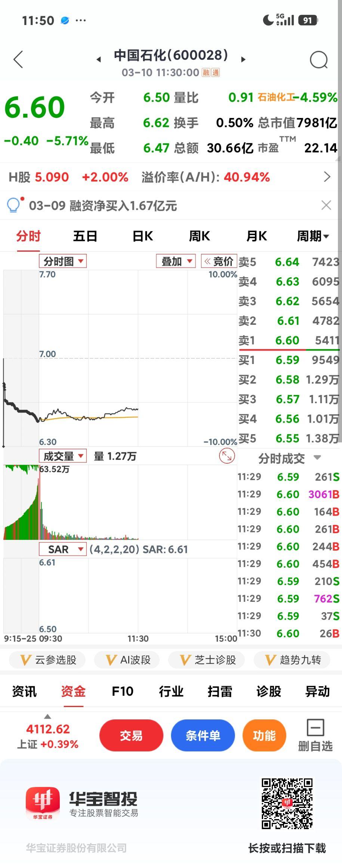This screenshot has height=868, width=342.
Task: Open the F10 tab
Action: tap(123, 691)
